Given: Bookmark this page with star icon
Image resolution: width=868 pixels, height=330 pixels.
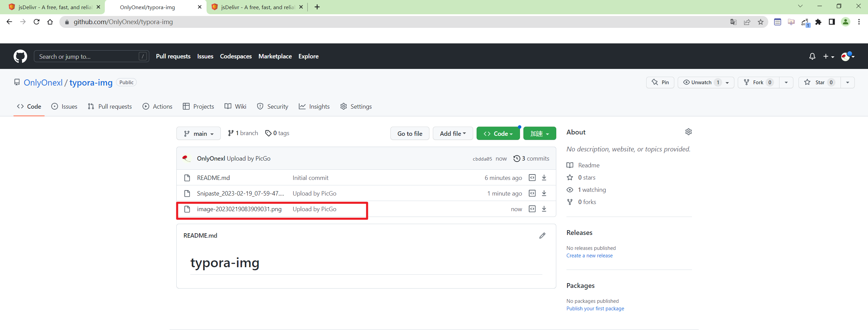Looking at the screenshot, I should coord(760,22).
